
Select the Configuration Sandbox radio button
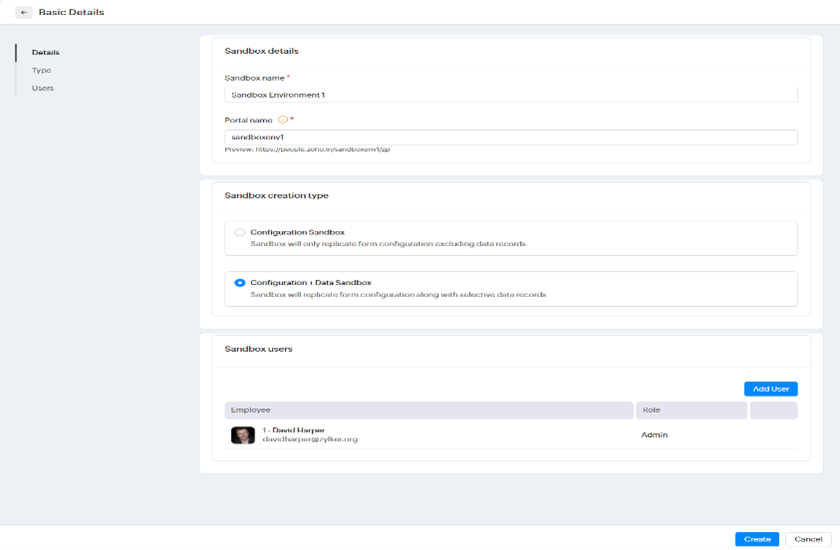pyautogui.click(x=240, y=232)
